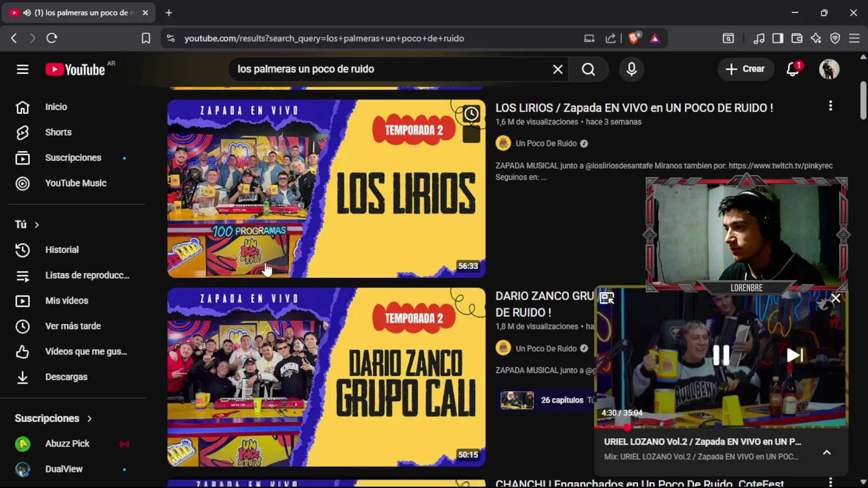
Task: Click the magnifier search button
Action: tap(588, 69)
